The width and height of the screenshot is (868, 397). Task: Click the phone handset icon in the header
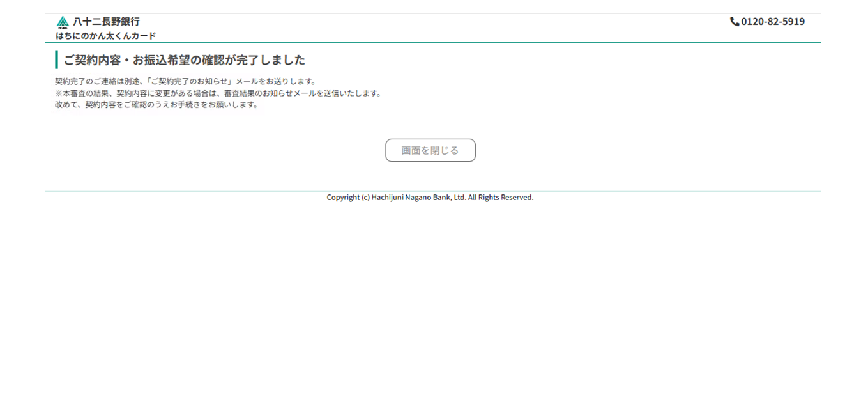tap(735, 22)
